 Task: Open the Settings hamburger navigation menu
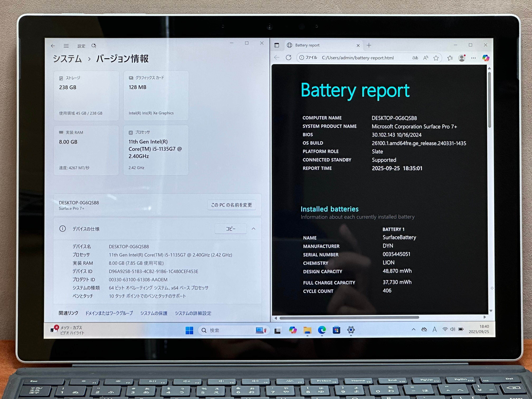pyautogui.click(x=66, y=46)
